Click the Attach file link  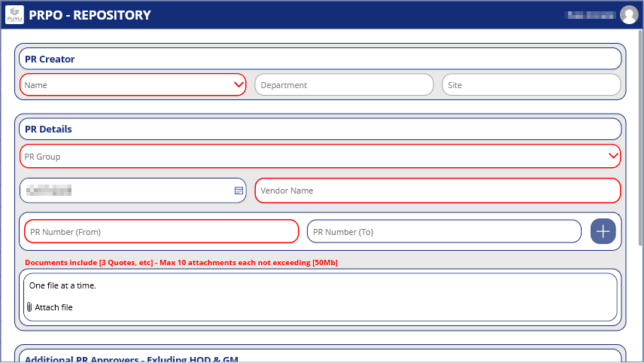(53, 307)
